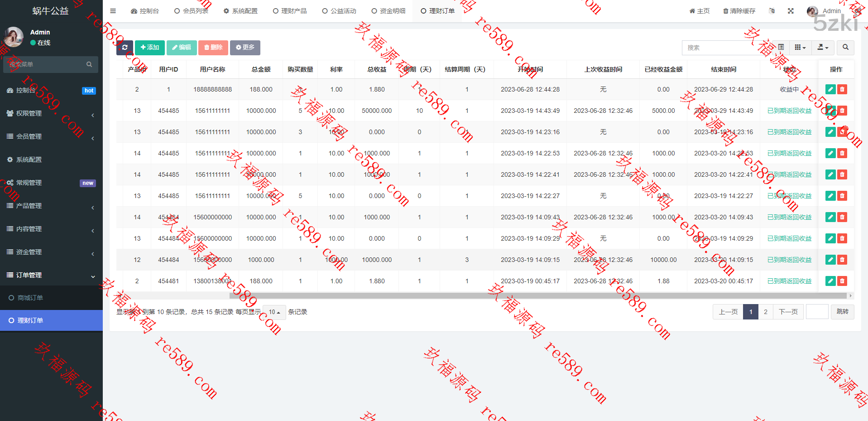
Task: Delete the last row with the red trash
Action: [842, 281]
